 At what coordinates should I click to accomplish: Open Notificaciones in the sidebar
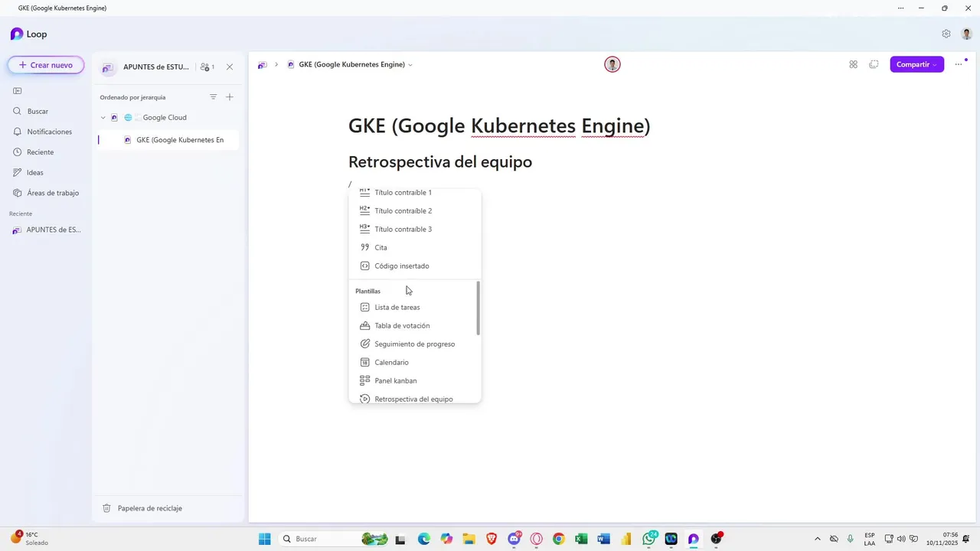pos(49,132)
